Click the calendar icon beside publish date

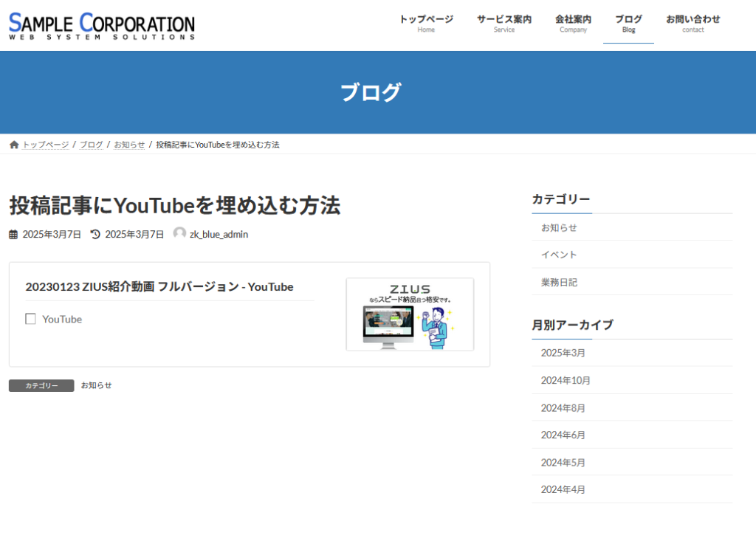tap(13, 235)
